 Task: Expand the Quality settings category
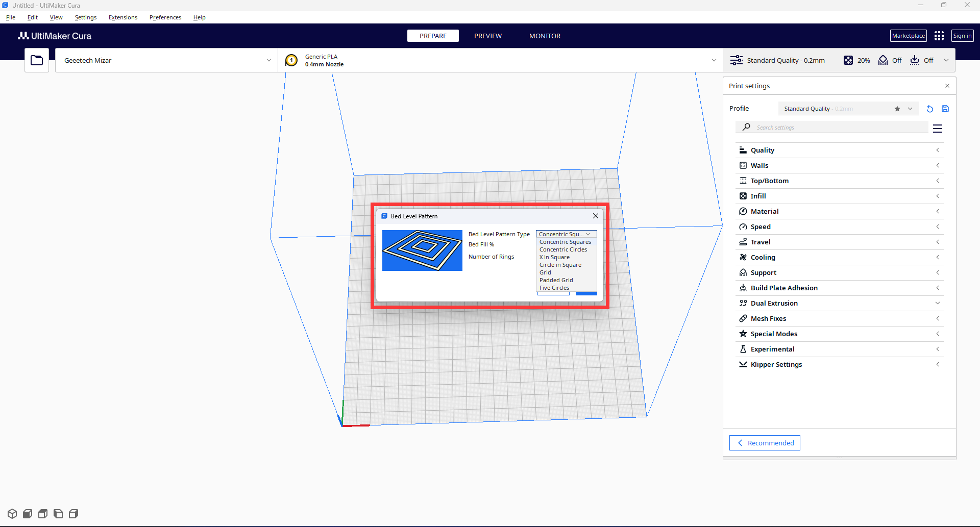pos(840,150)
